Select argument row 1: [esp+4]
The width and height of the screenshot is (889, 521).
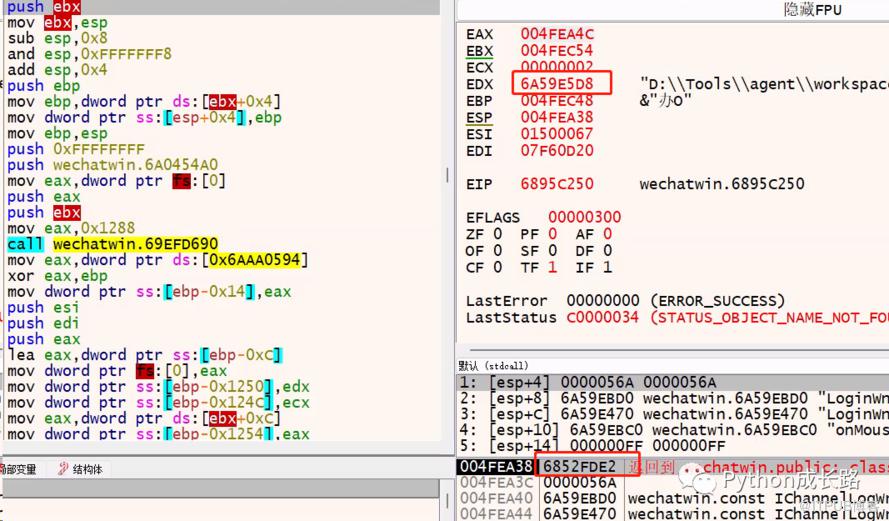tap(672, 382)
